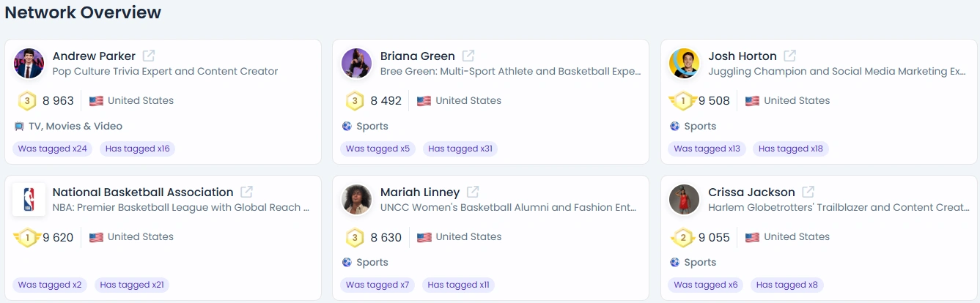Open external link icon next to Josh Horton
The image size is (980, 303).
790,56
